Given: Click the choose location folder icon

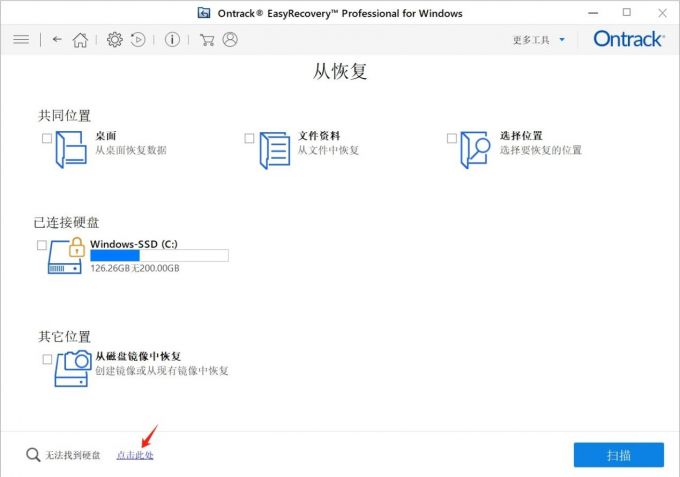Looking at the screenshot, I should (475, 150).
